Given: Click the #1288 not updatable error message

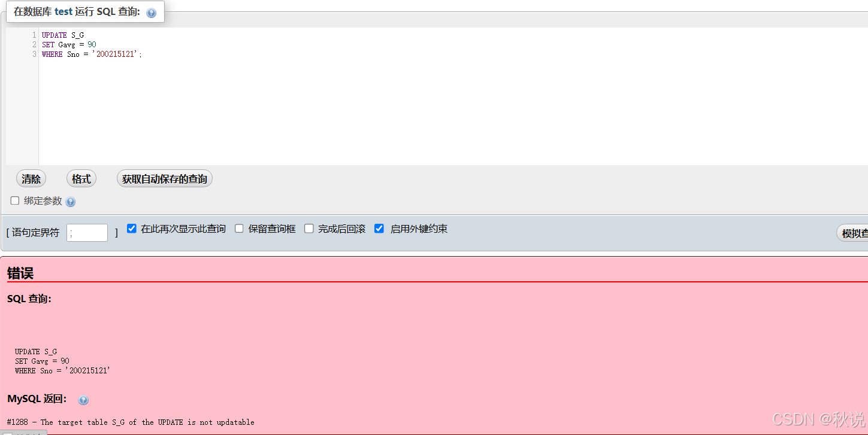Looking at the screenshot, I should pyautogui.click(x=131, y=422).
